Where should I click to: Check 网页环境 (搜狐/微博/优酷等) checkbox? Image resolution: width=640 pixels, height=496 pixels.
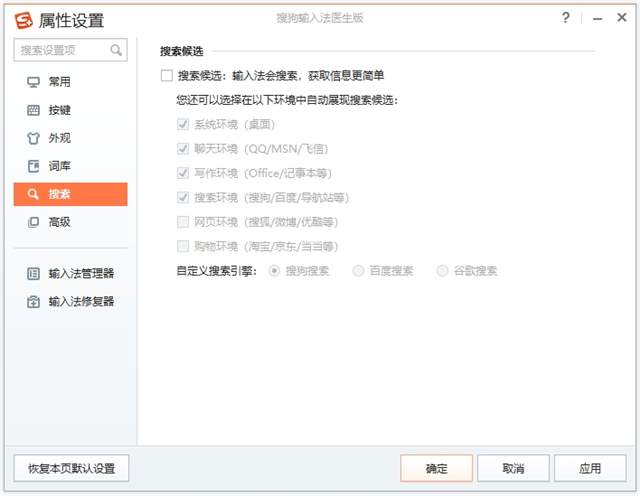[183, 222]
